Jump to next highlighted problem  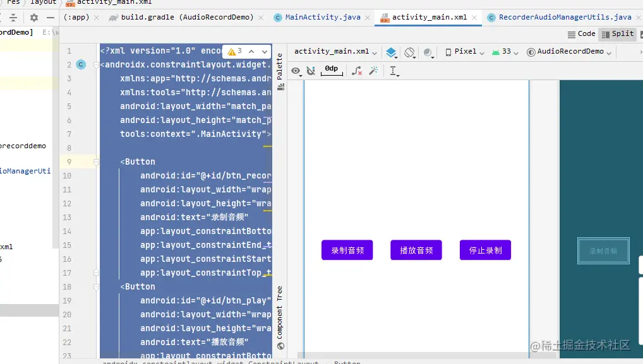(265, 51)
